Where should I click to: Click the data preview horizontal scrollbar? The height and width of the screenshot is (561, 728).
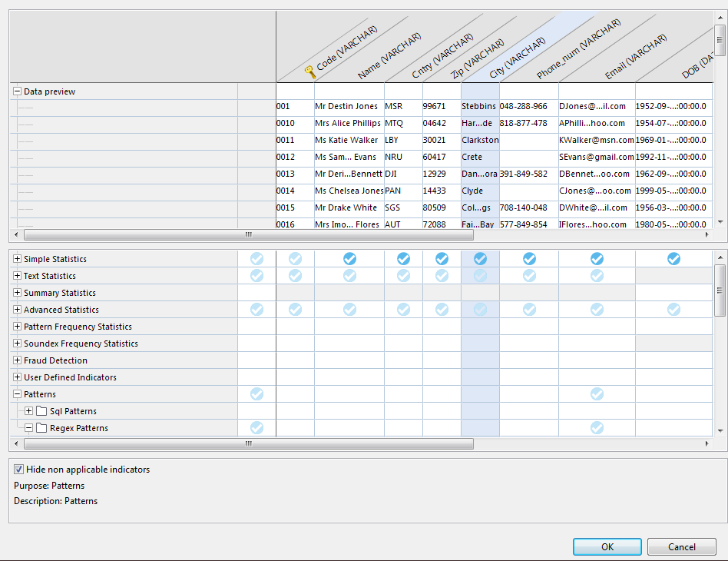(x=247, y=235)
